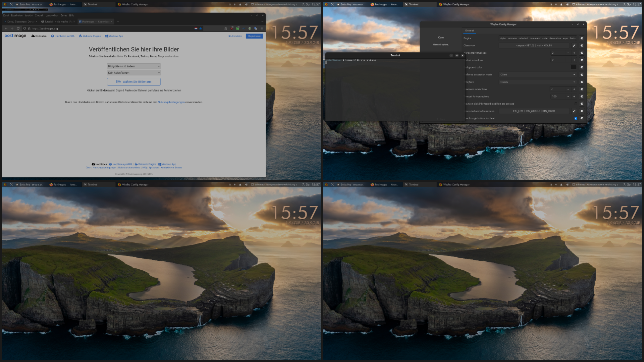Screen dimensions: 644x362
Task: Edit mouse buttons to focus views binding
Action: 574,111
